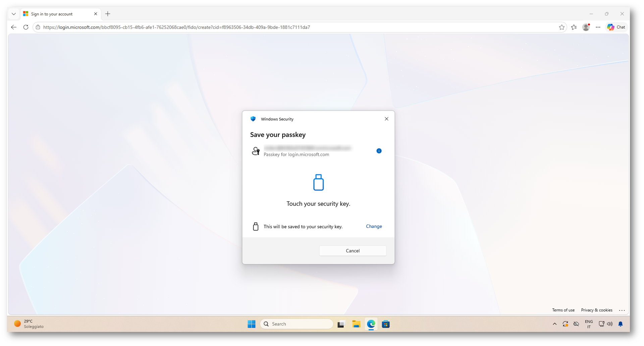The width and height of the screenshot is (644, 346).
Task: Open a new browser tab
Action: (108, 14)
